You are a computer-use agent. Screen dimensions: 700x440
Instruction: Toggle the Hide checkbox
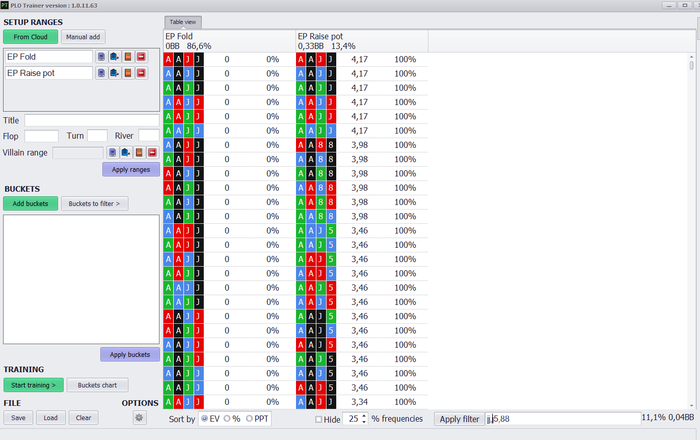point(318,419)
